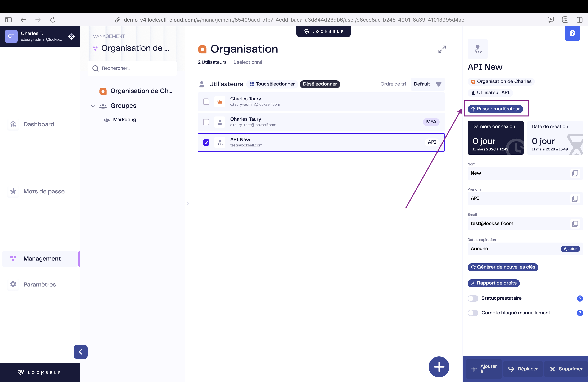Viewport: 588px width, 382px height.
Task: Select Organisation de Ch... tree item
Action: pos(136,91)
